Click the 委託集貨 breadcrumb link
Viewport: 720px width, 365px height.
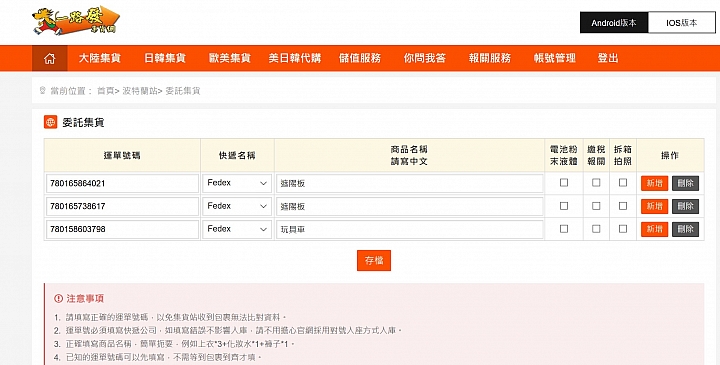(x=183, y=91)
